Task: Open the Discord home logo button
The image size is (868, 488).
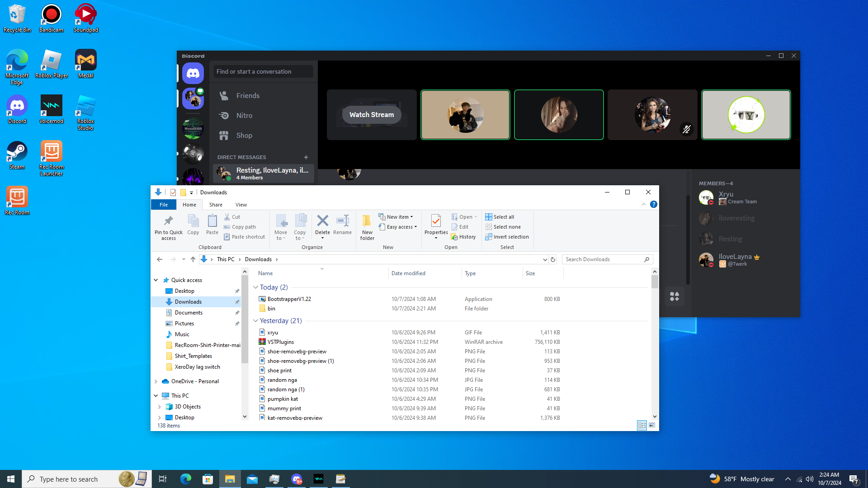Action: point(193,73)
